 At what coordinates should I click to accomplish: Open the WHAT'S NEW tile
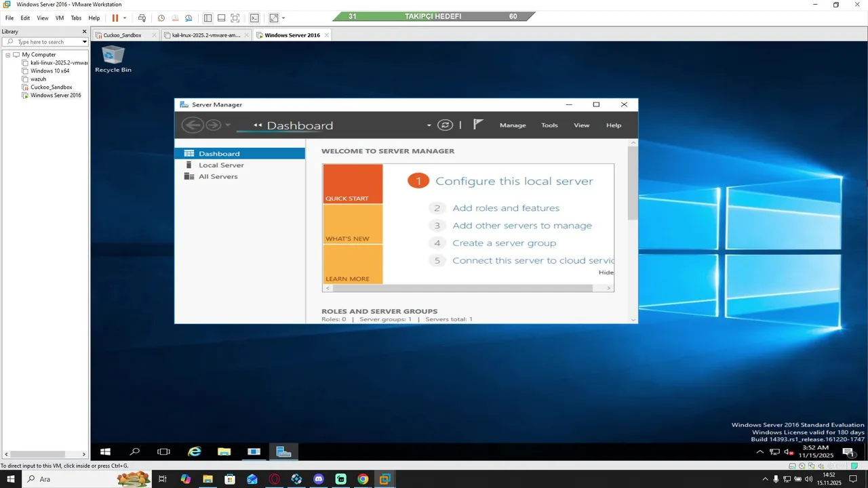pyautogui.click(x=353, y=224)
